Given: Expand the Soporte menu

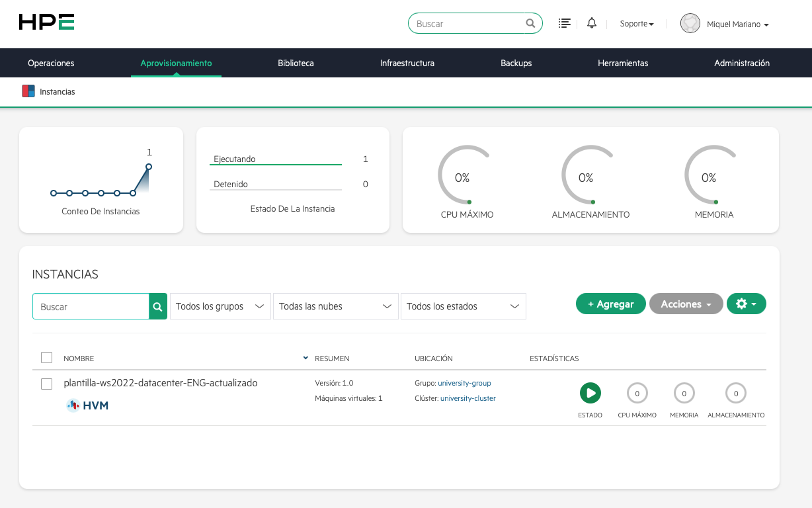Looking at the screenshot, I should [637, 24].
